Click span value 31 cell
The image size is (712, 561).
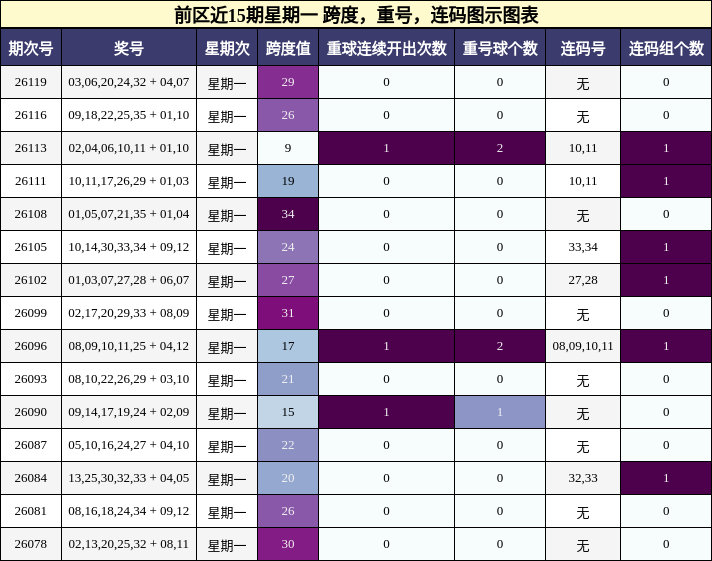(288, 313)
